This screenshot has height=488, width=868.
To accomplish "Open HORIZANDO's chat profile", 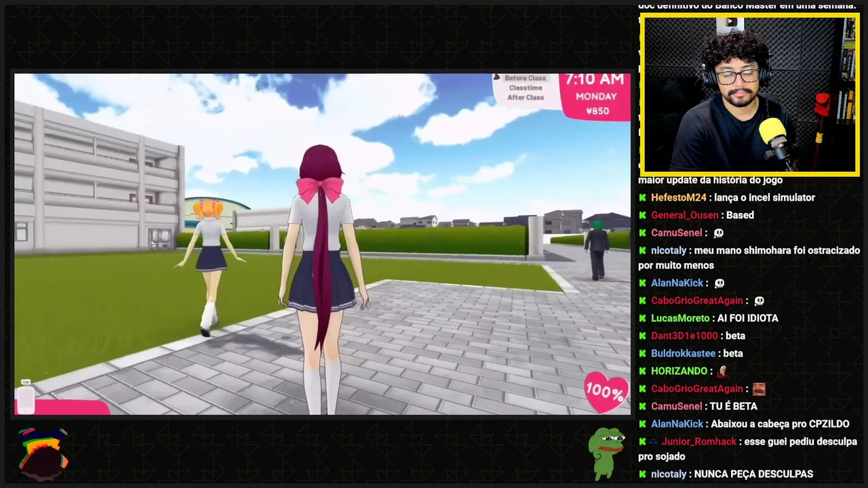I will [679, 371].
